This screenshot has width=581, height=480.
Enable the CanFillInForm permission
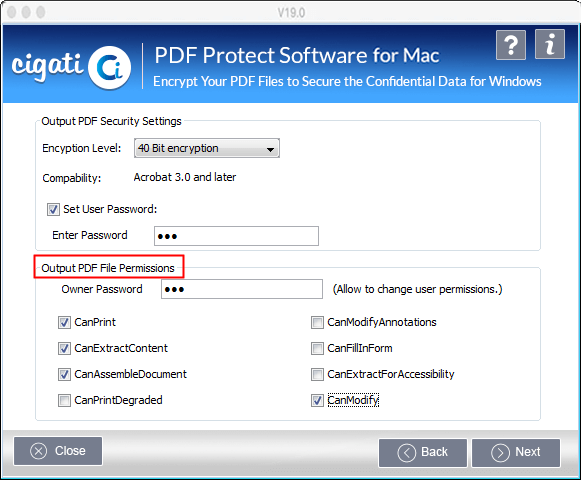click(x=317, y=348)
